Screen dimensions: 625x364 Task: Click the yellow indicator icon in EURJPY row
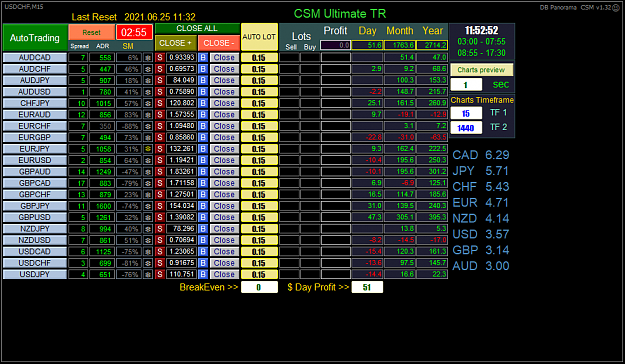[x=148, y=149]
